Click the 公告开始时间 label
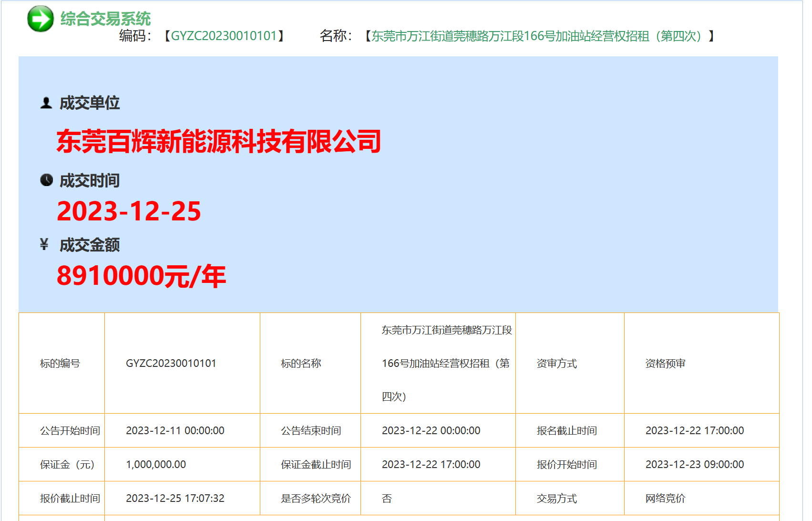The height and width of the screenshot is (521, 812). pos(70,431)
